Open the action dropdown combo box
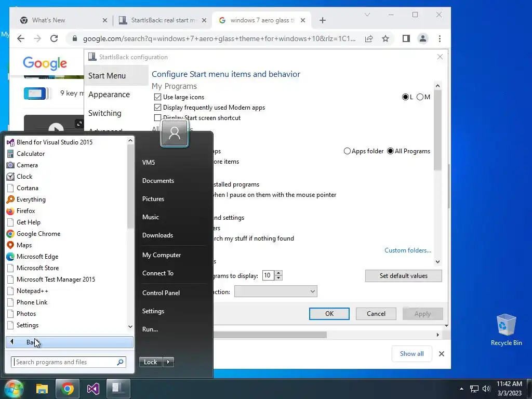The height and width of the screenshot is (399, 532). 276,291
